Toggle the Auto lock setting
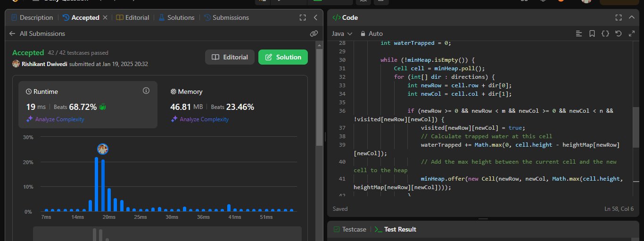This screenshot has width=644, height=241. coord(372,33)
